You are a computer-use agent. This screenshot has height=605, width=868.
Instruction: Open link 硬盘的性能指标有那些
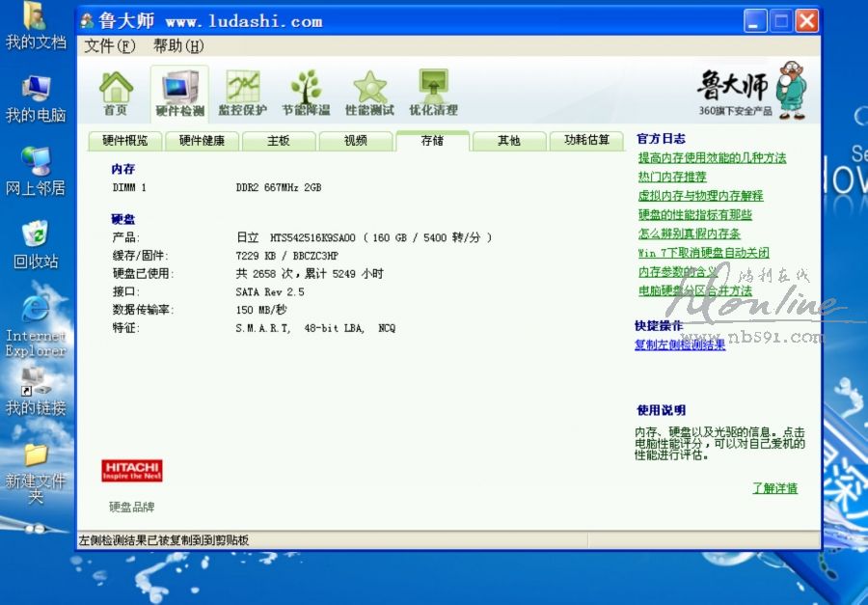(694, 214)
